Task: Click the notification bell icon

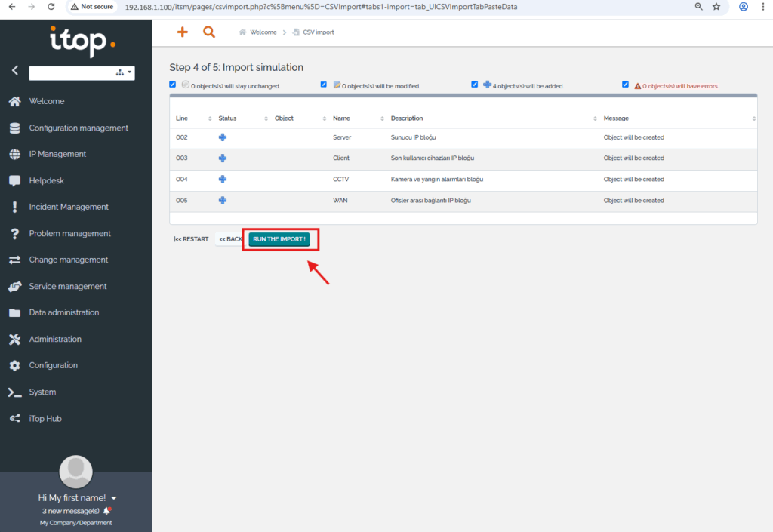Action: (x=106, y=511)
